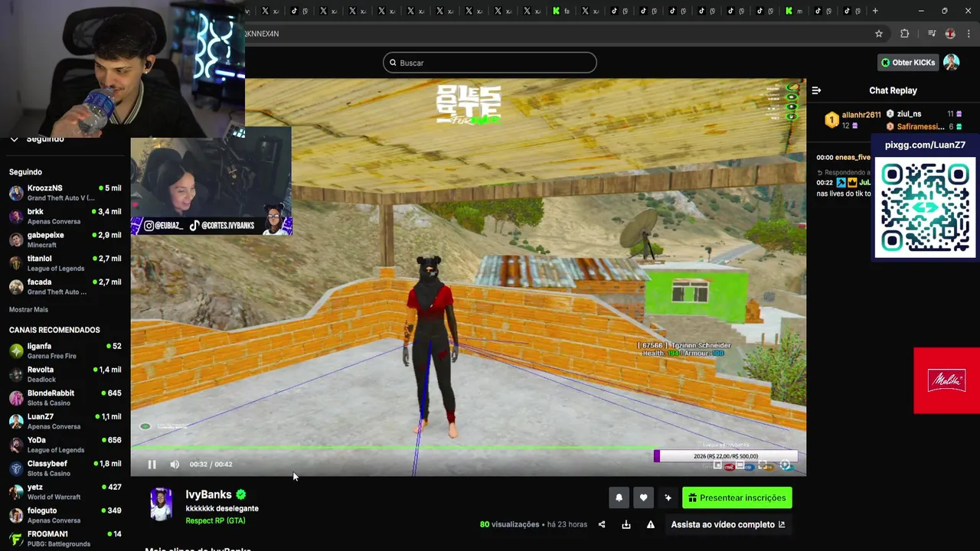Open gabepeixe channel in sidebar
This screenshot has height=551, width=980.
click(x=65, y=240)
